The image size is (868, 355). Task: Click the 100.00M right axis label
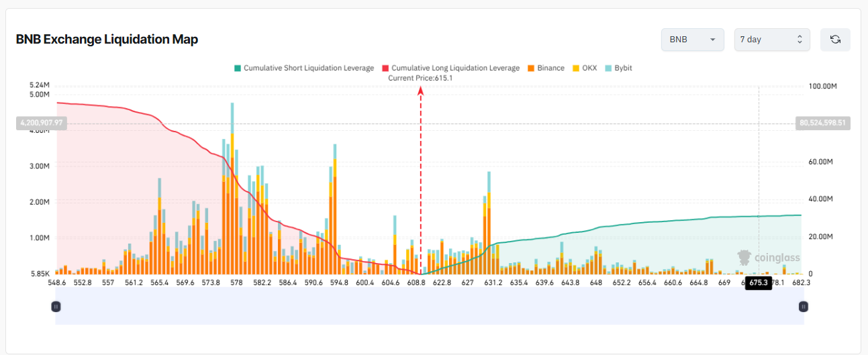pyautogui.click(x=822, y=86)
